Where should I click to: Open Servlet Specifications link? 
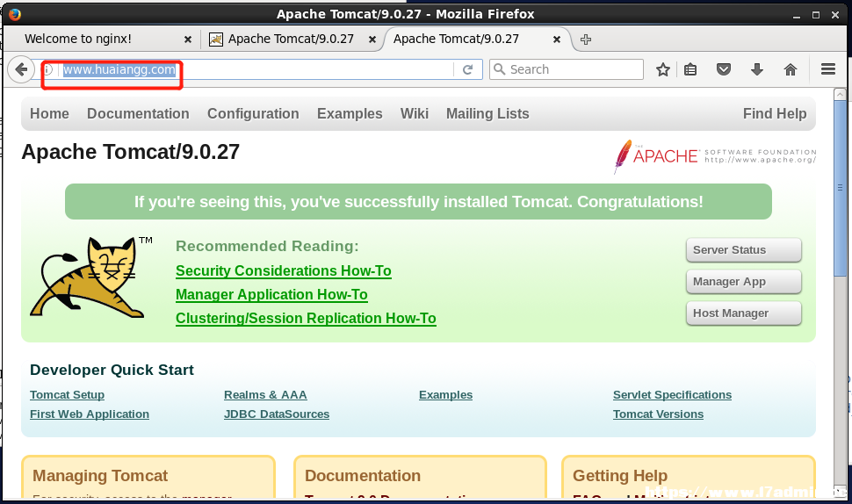pos(672,395)
